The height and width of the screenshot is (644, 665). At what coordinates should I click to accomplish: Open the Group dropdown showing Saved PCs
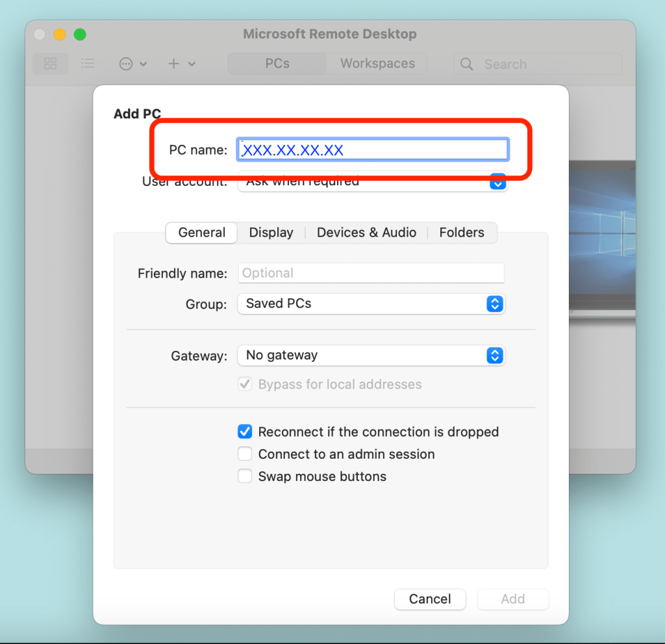coord(371,303)
